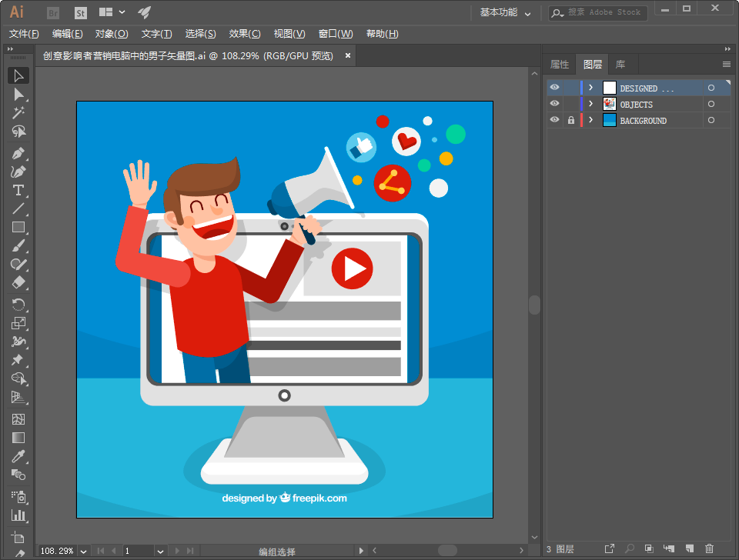The height and width of the screenshot is (560, 739).
Task: Unlock the BACKGROUND layer
Action: point(570,121)
